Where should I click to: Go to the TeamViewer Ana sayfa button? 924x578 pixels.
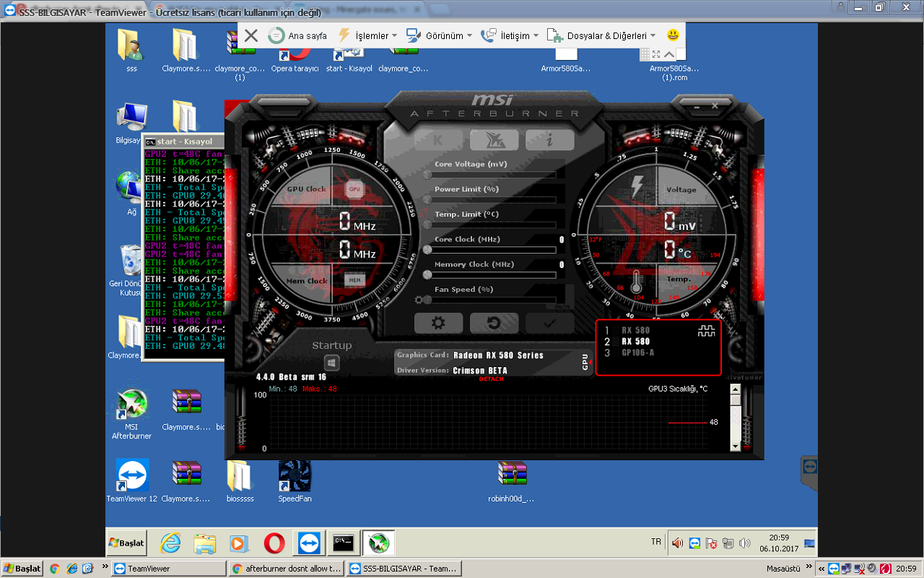pyautogui.click(x=297, y=35)
